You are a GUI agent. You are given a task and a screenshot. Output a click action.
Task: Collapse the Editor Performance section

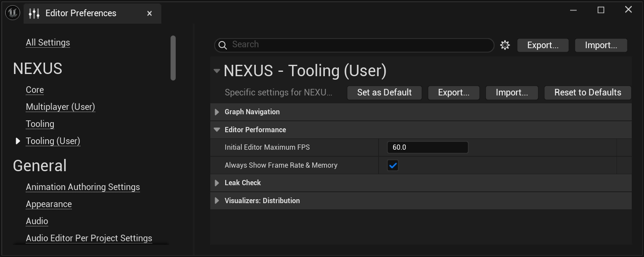217,130
